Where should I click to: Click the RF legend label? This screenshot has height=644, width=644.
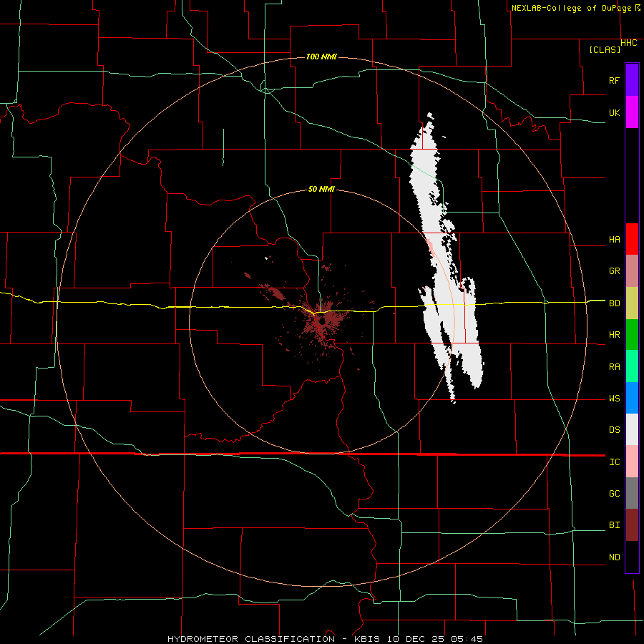coord(614,80)
